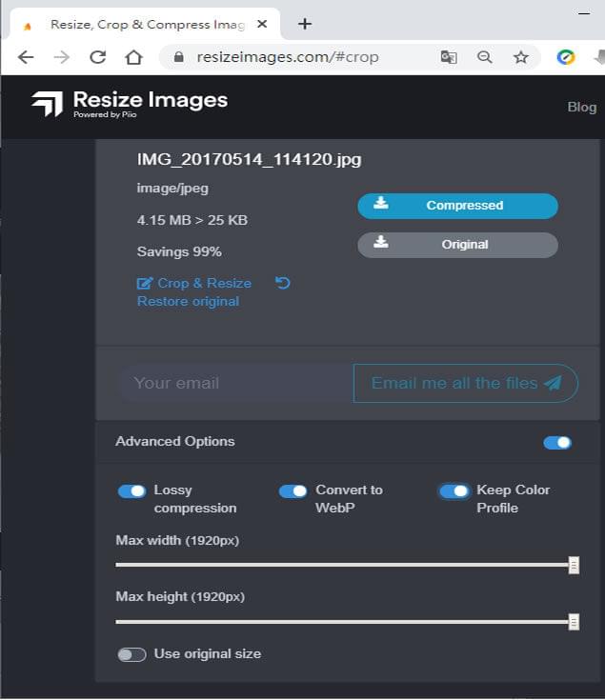Click the Savings 99% text
This screenshot has width=605, height=700.
179,251
